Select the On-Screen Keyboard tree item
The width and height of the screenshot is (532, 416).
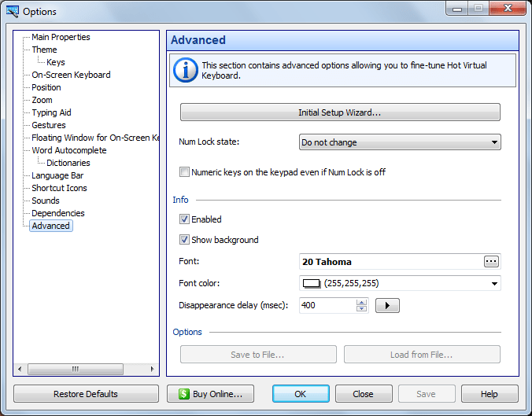click(71, 75)
